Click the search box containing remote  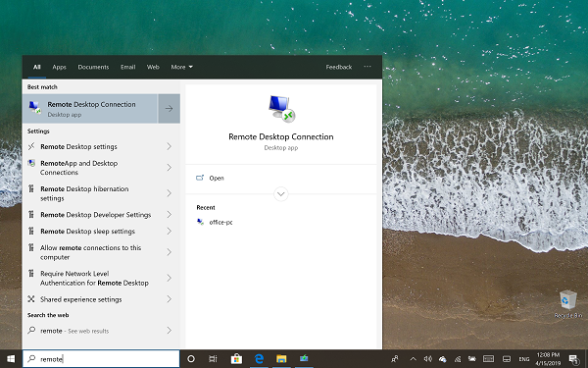[101, 359]
